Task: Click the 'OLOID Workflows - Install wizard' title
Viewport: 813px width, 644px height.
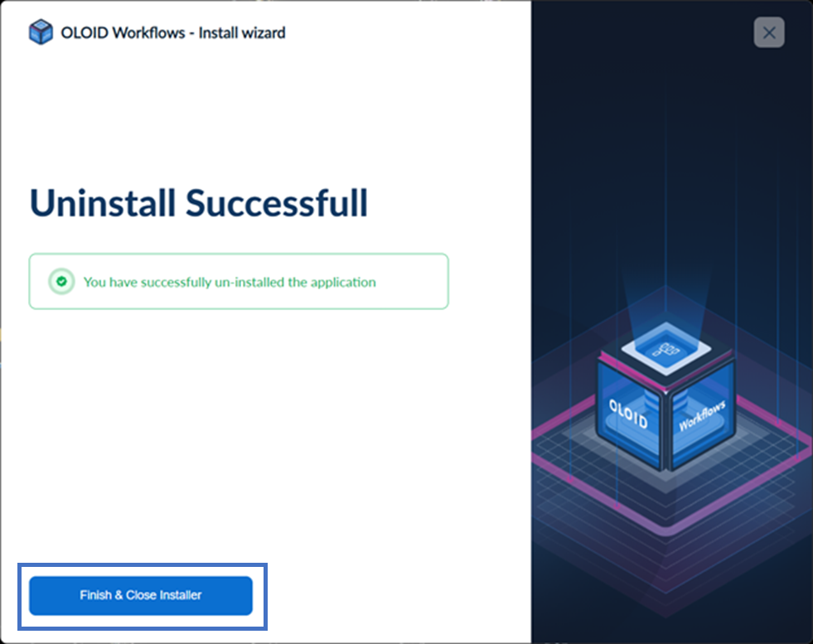Action: (x=173, y=32)
